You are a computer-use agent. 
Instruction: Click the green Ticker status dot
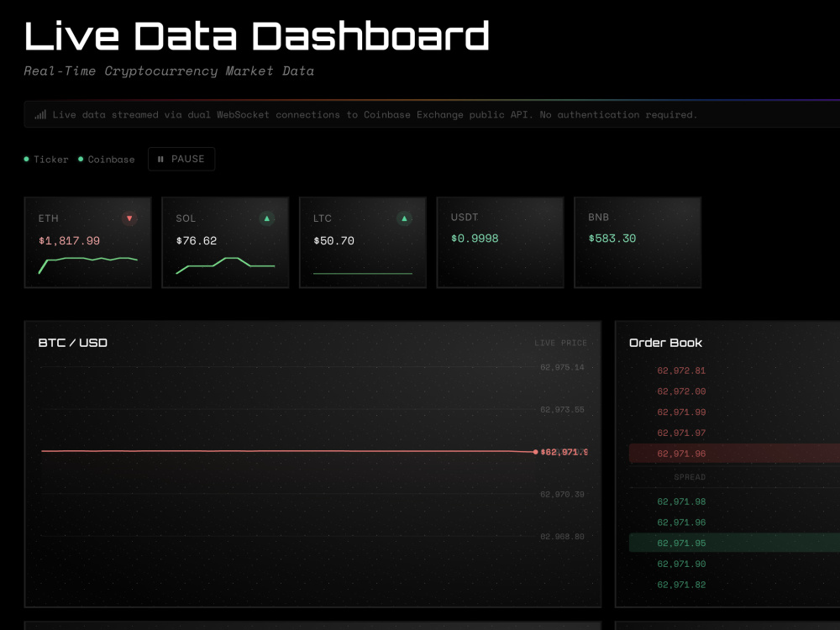[x=26, y=159]
